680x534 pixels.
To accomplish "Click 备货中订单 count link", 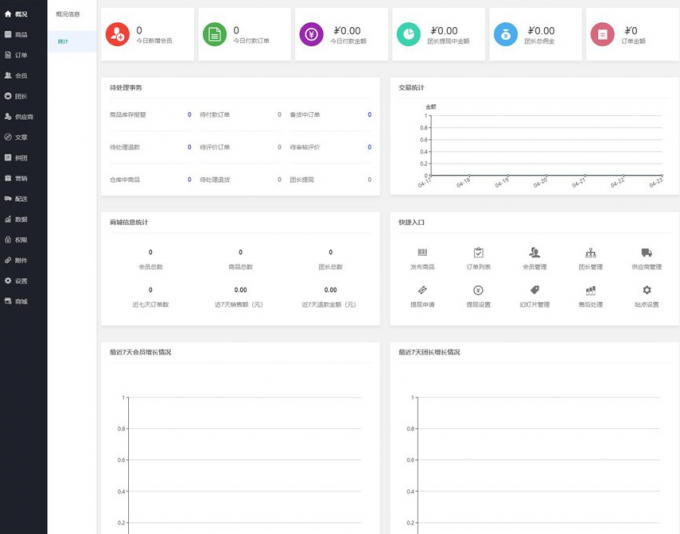I will (x=369, y=115).
